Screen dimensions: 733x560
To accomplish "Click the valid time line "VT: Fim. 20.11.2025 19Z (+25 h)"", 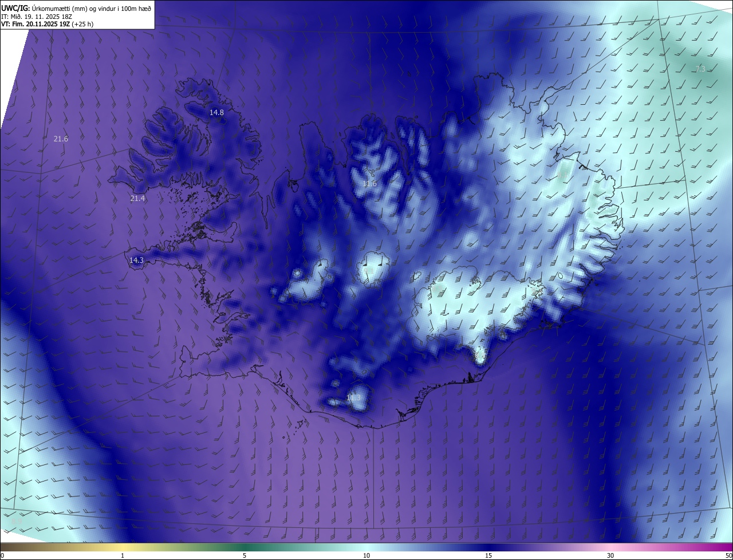I will 48,24.
